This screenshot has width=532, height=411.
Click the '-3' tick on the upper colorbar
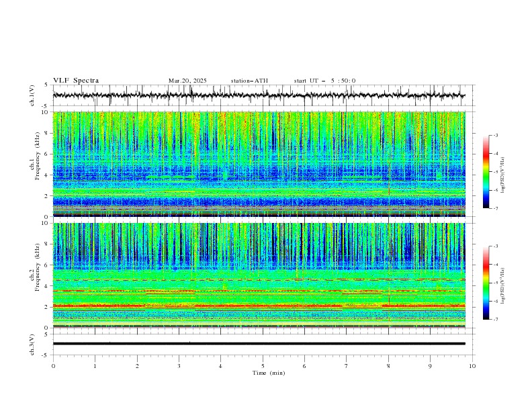coord(496,135)
